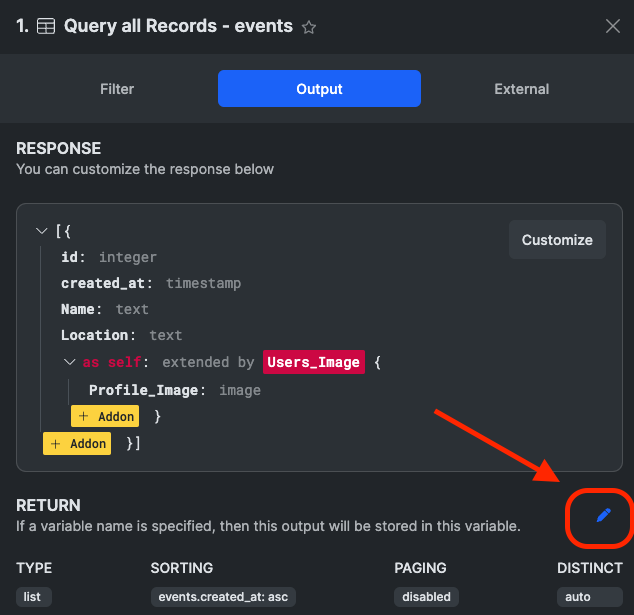Open the External tab

pyautogui.click(x=521, y=89)
